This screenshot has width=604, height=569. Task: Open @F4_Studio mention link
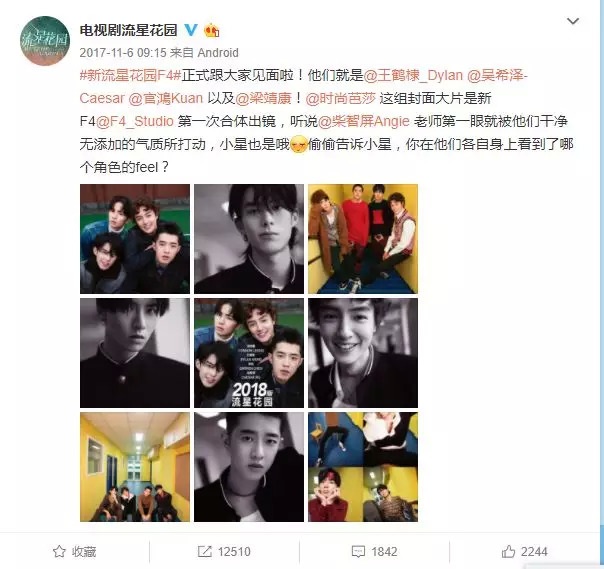point(134,121)
